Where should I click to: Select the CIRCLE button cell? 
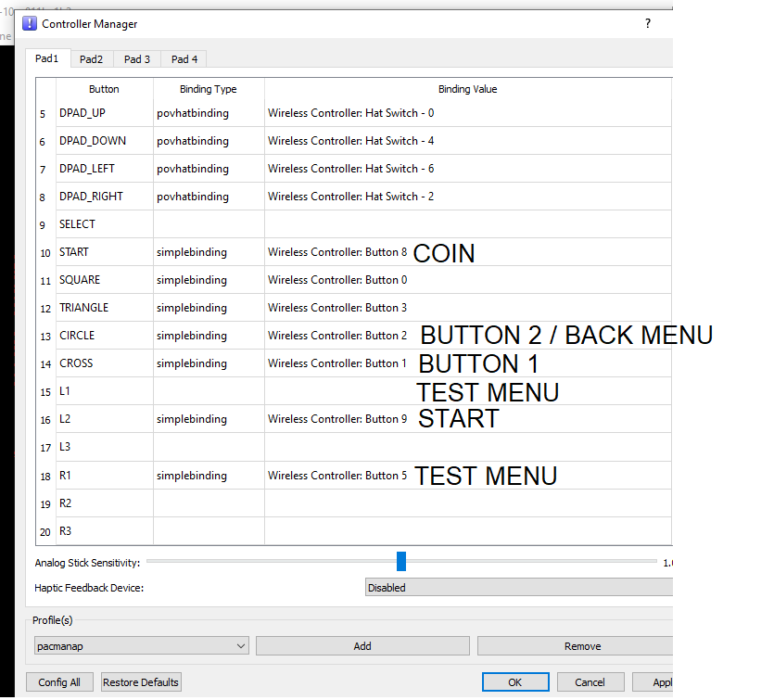pyautogui.click(x=104, y=336)
